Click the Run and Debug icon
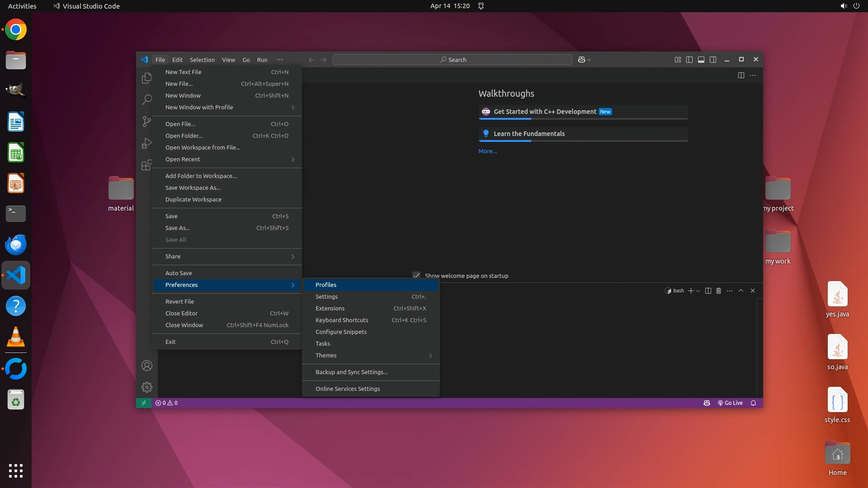 pos(146,143)
